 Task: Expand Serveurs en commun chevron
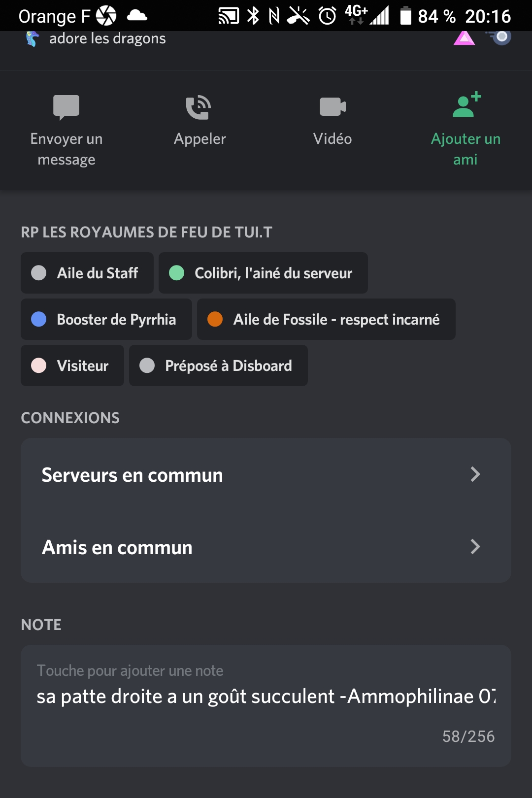tap(475, 474)
